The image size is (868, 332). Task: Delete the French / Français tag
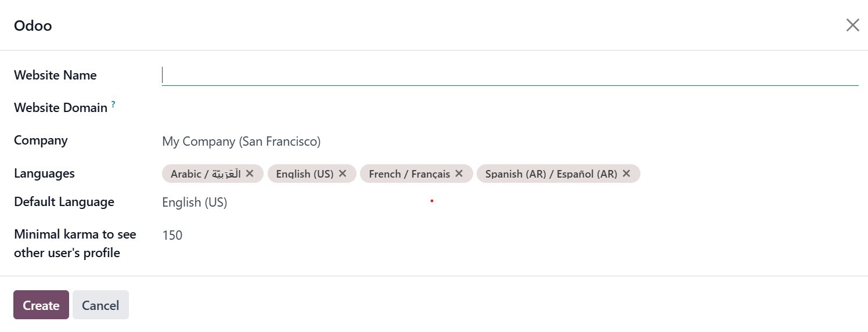459,174
